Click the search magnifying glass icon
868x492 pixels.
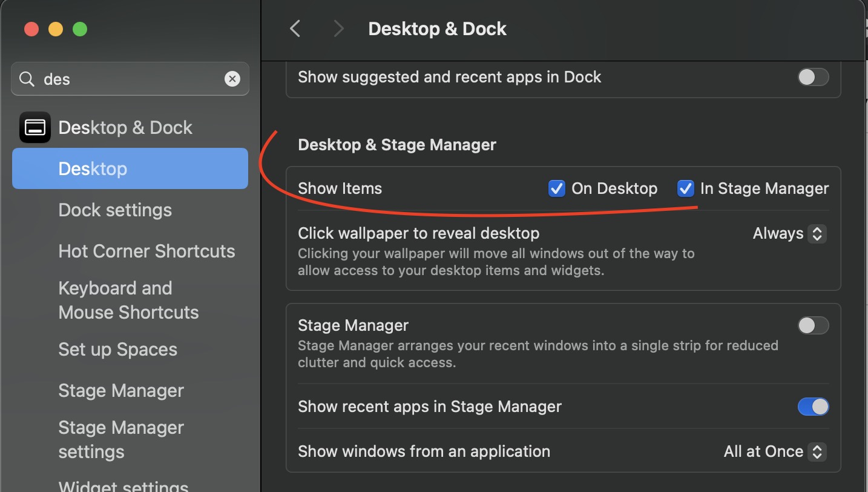(27, 79)
